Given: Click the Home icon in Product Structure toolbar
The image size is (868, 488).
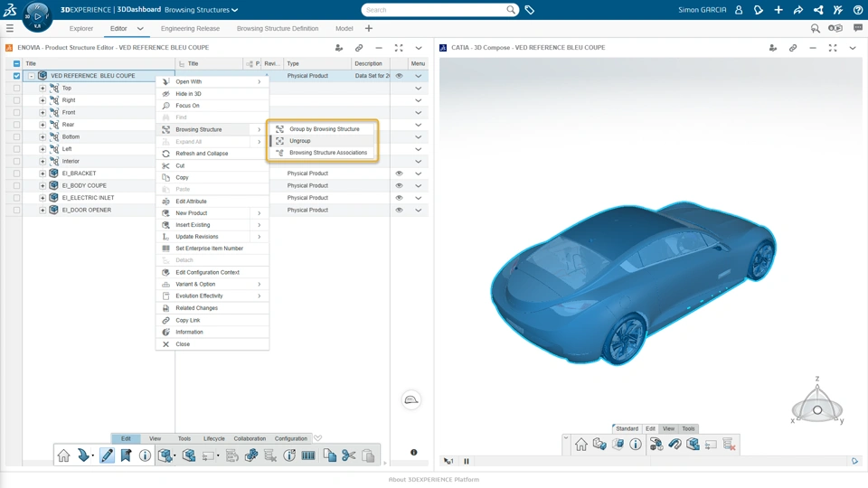Looking at the screenshot, I should tap(63, 456).
